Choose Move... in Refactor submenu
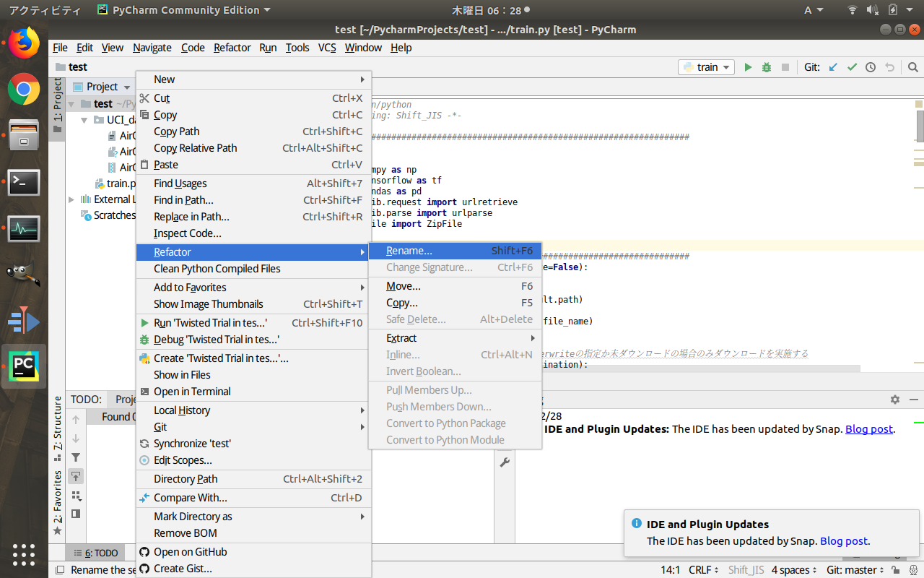This screenshot has width=924, height=578. [x=455, y=286]
